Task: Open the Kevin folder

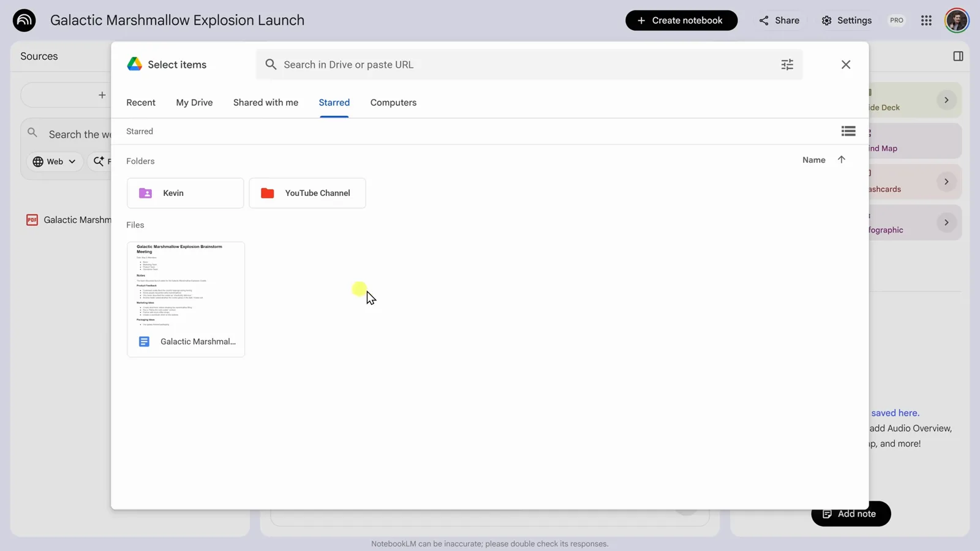Action: [x=185, y=193]
